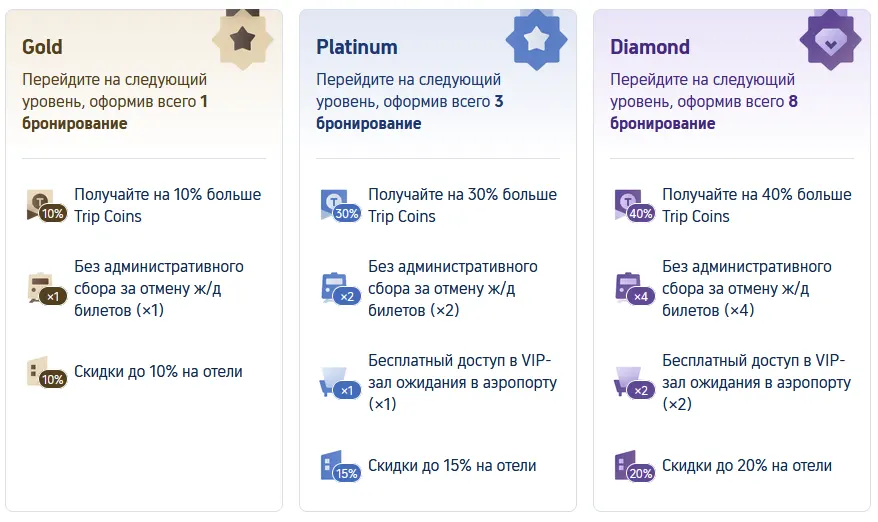Screen dimensions: 878x522
Task: Select the Platinum tier heading
Action: pos(357,47)
